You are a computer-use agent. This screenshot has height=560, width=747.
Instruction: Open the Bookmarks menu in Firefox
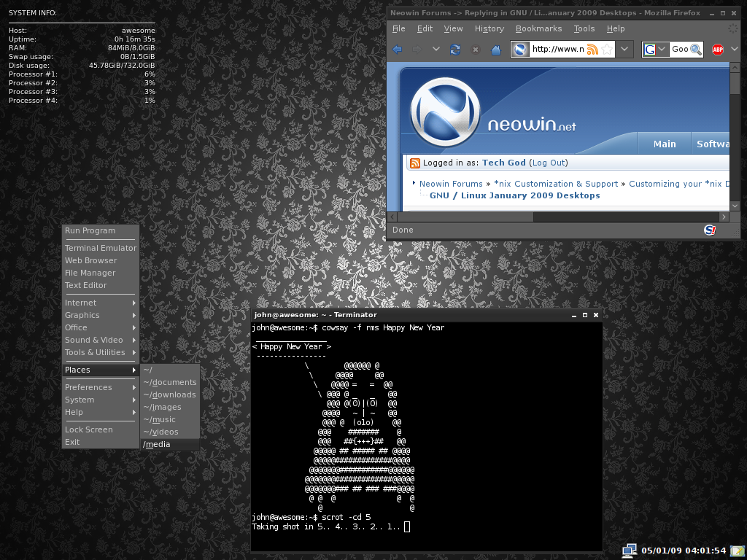(538, 28)
